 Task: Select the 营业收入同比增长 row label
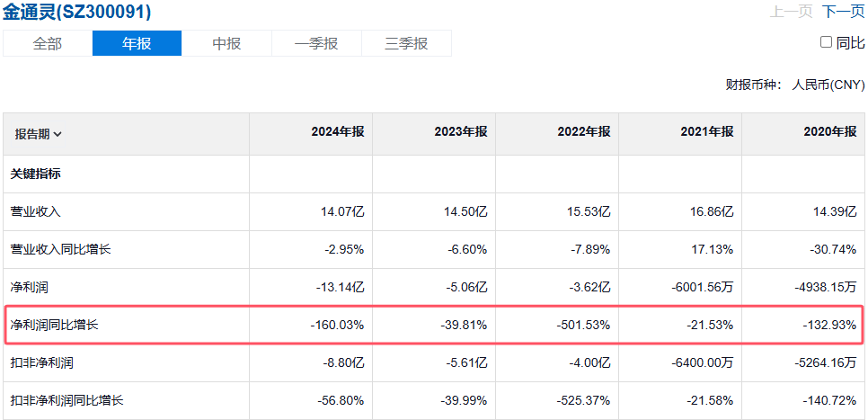[x=61, y=249]
